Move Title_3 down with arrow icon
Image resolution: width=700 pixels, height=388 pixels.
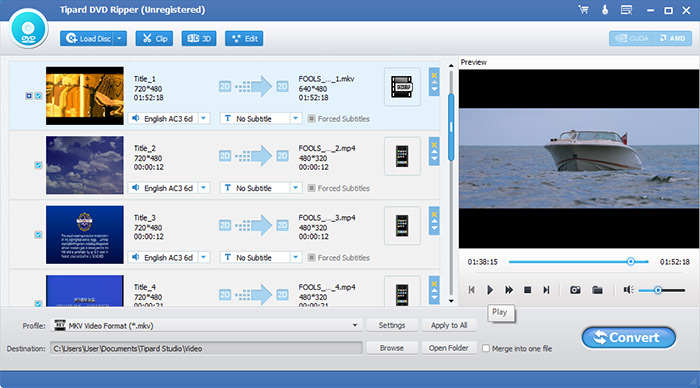pyautogui.click(x=434, y=229)
